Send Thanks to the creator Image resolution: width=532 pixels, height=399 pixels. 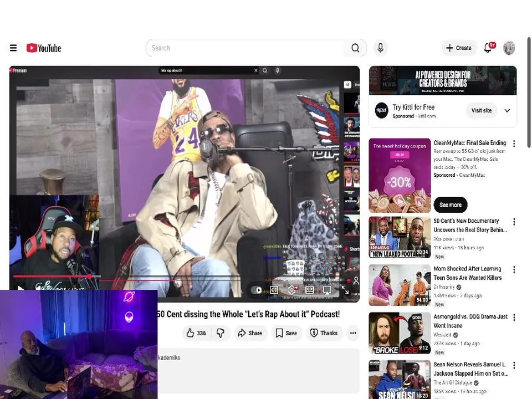point(324,333)
